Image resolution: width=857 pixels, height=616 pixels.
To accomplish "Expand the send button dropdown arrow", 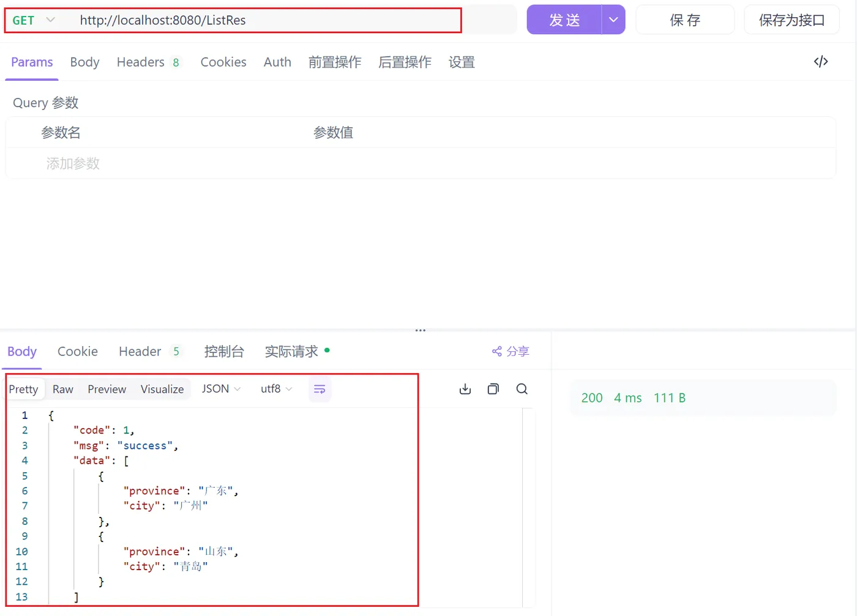I will 613,20.
